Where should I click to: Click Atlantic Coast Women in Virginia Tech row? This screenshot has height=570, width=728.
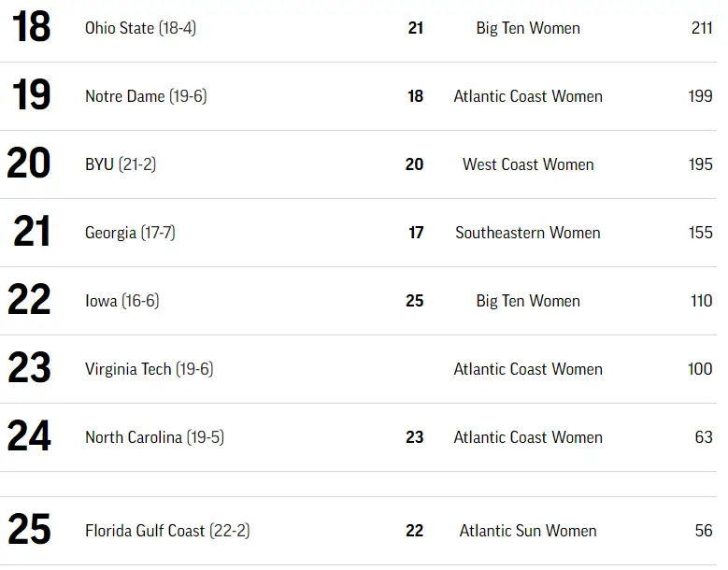pos(528,369)
